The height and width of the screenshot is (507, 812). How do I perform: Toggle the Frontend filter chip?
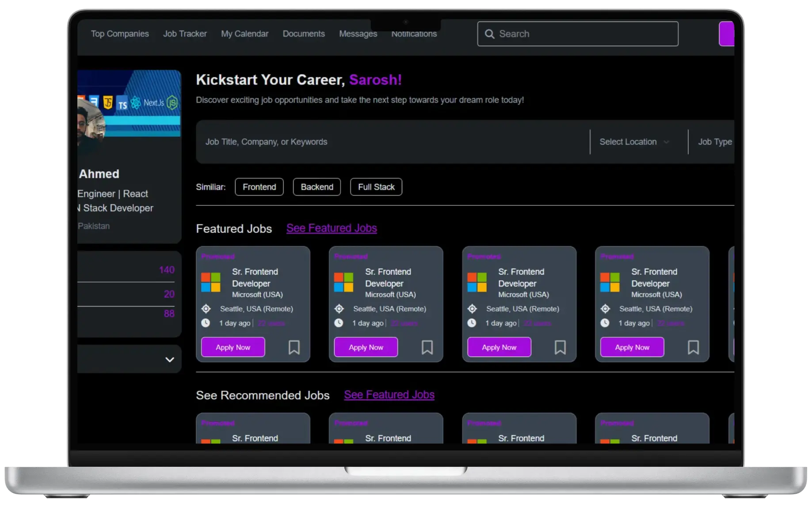click(x=259, y=187)
